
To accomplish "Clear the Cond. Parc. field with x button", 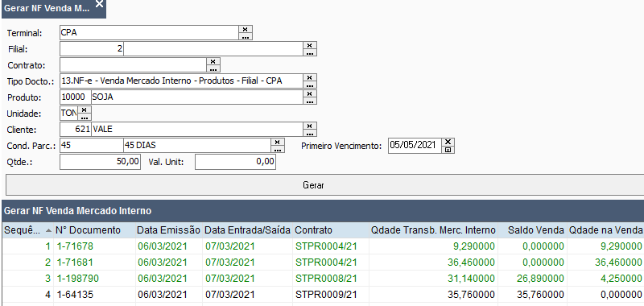I will click(x=278, y=142).
